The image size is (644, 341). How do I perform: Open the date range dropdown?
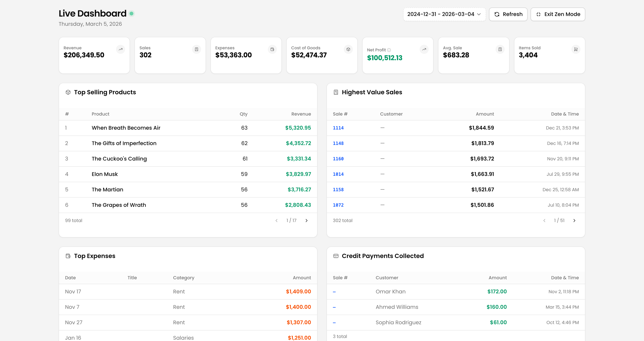click(444, 14)
